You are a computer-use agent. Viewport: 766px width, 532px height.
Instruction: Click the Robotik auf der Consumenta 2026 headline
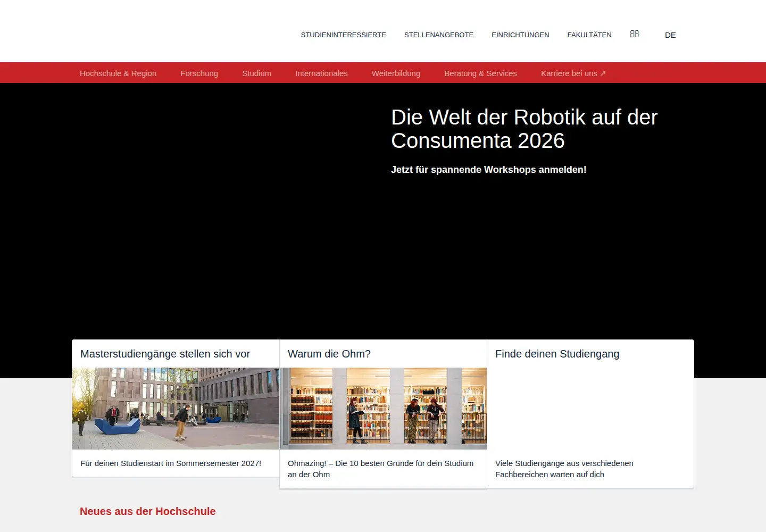[x=524, y=129]
